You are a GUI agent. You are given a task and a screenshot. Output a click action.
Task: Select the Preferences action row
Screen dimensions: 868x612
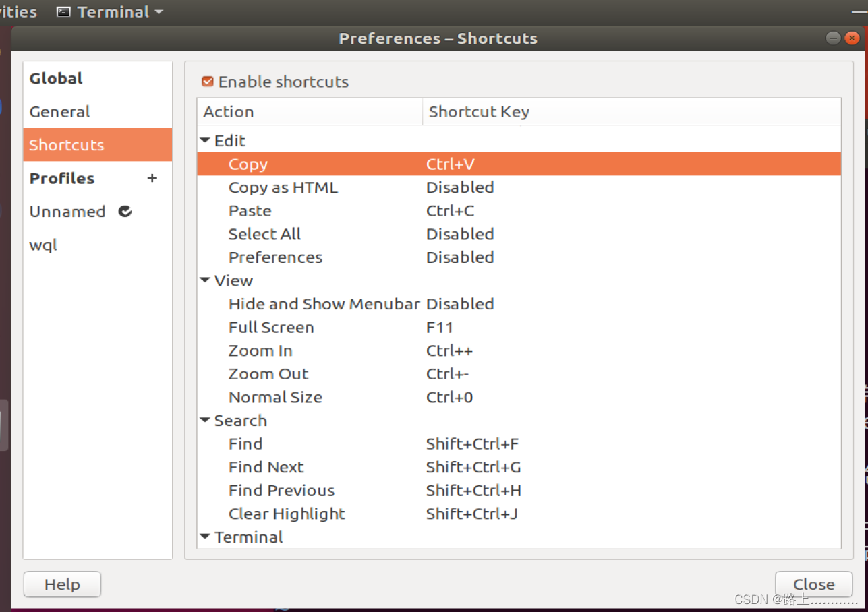click(519, 257)
